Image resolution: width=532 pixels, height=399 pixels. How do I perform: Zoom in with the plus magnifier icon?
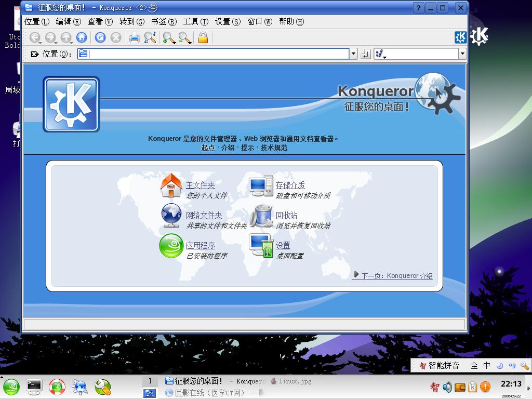(169, 37)
